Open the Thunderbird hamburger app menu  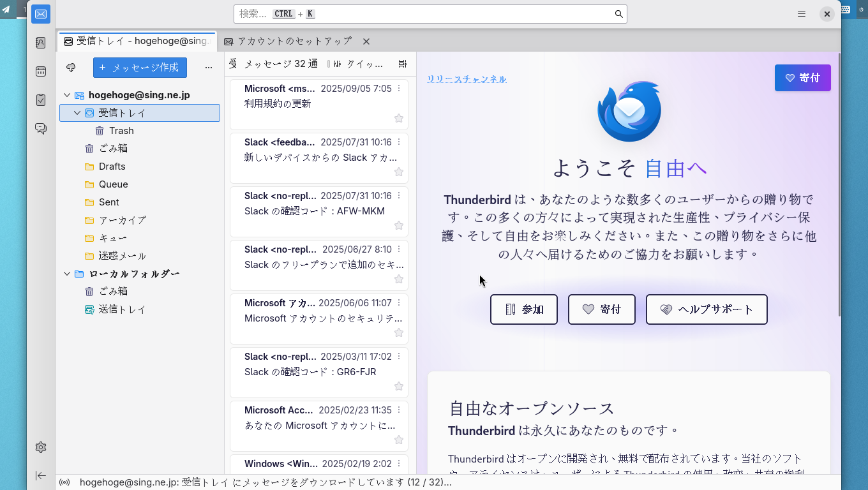(x=802, y=14)
